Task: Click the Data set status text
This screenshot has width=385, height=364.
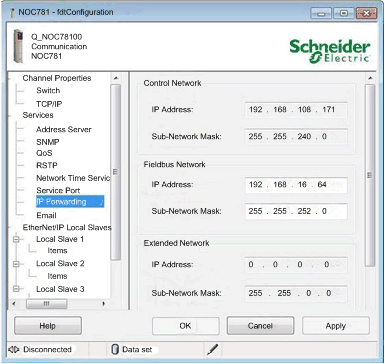Action: coord(137,349)
